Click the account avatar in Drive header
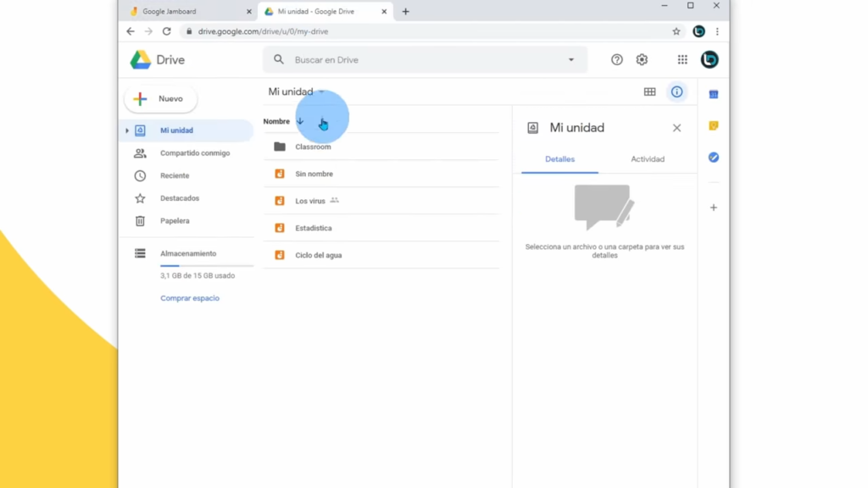The height and width of the screenshot is (488, 868). [709, 60]
